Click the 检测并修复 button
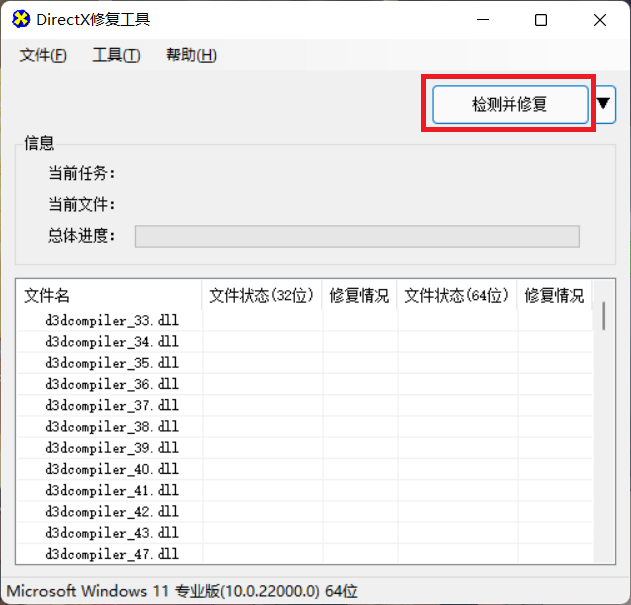This screenshot has height=605, width=631. [x=510, y=104]
